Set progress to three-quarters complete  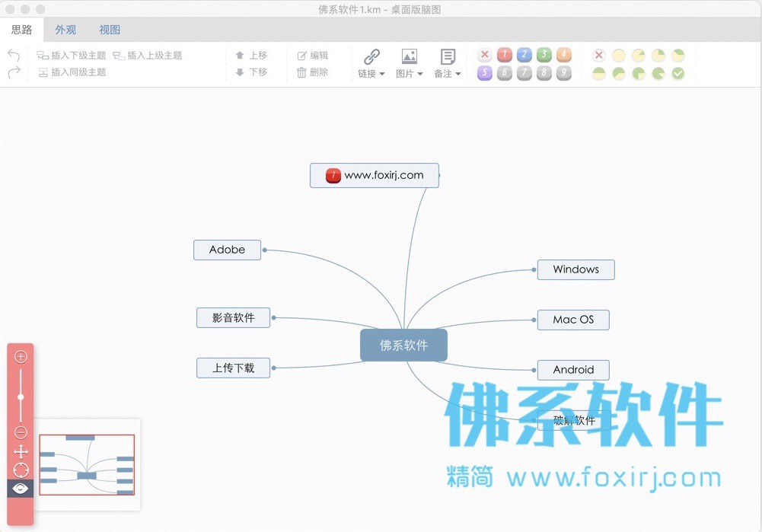pos(639,73)
